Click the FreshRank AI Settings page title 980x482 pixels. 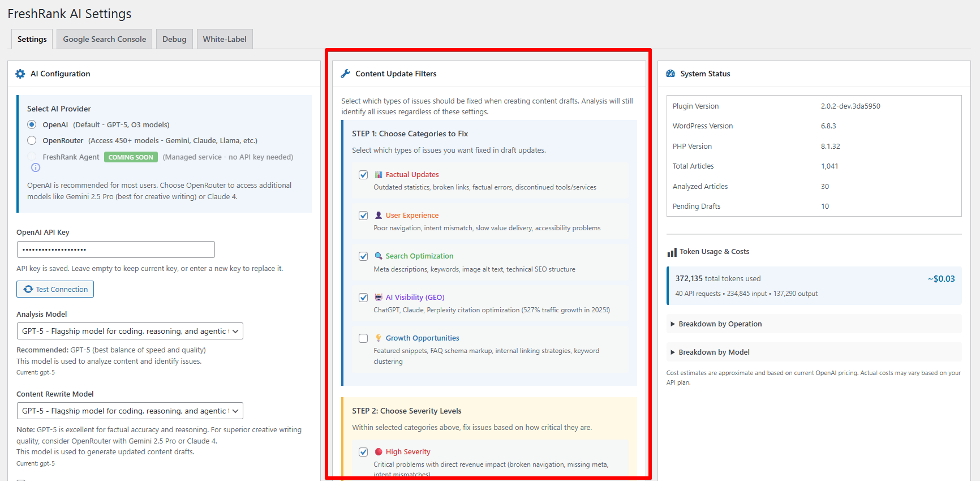[70, 14]
